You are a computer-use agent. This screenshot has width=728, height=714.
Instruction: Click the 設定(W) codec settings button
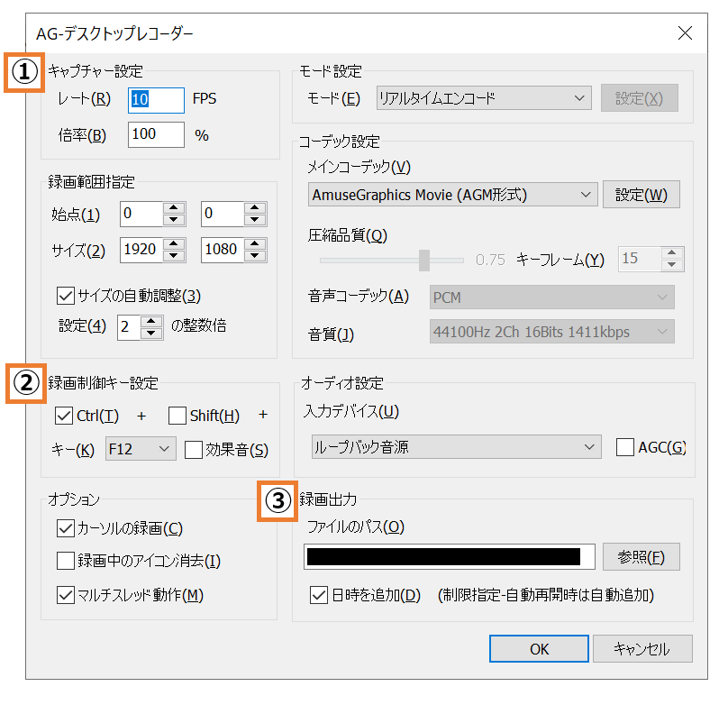(x=642, y=195)
